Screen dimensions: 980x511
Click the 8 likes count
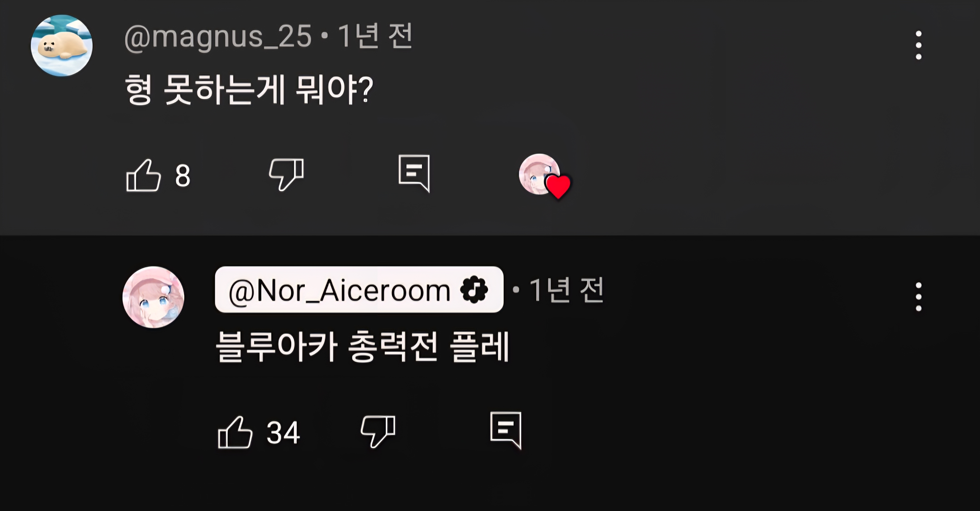pos(183,176)
